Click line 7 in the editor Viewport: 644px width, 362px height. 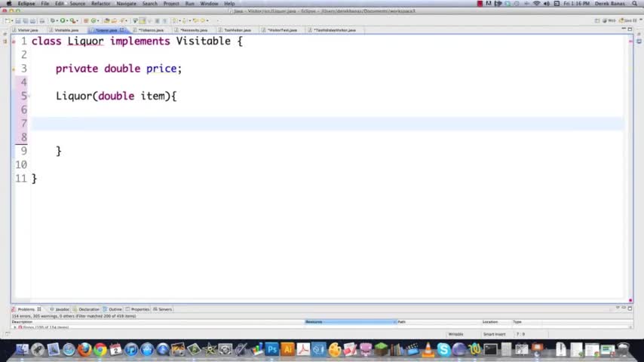tap(327, 123)
